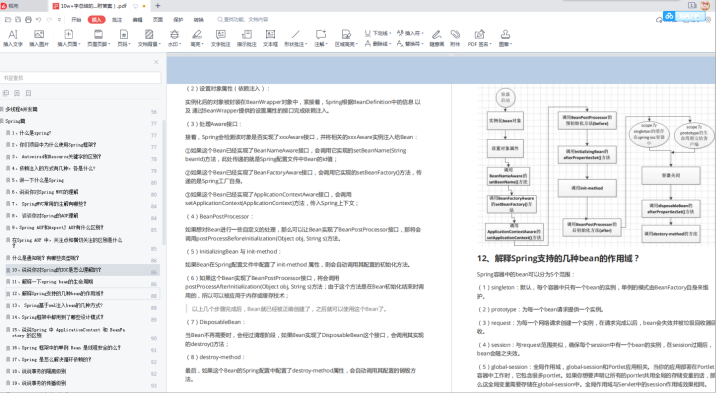Select the 文字批注 (Text Annotation) tool
The height and width of the screenshot is (394, 720).
[x=221, y=38]
